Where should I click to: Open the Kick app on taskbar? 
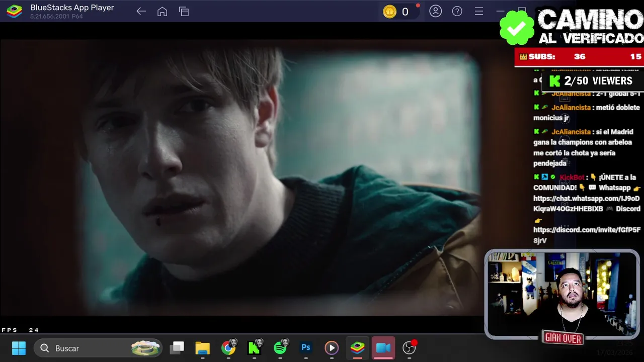pos(255,348)
